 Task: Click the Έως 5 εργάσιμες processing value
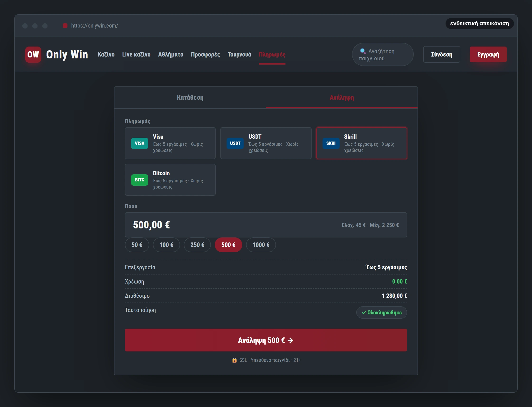point(386,267)
